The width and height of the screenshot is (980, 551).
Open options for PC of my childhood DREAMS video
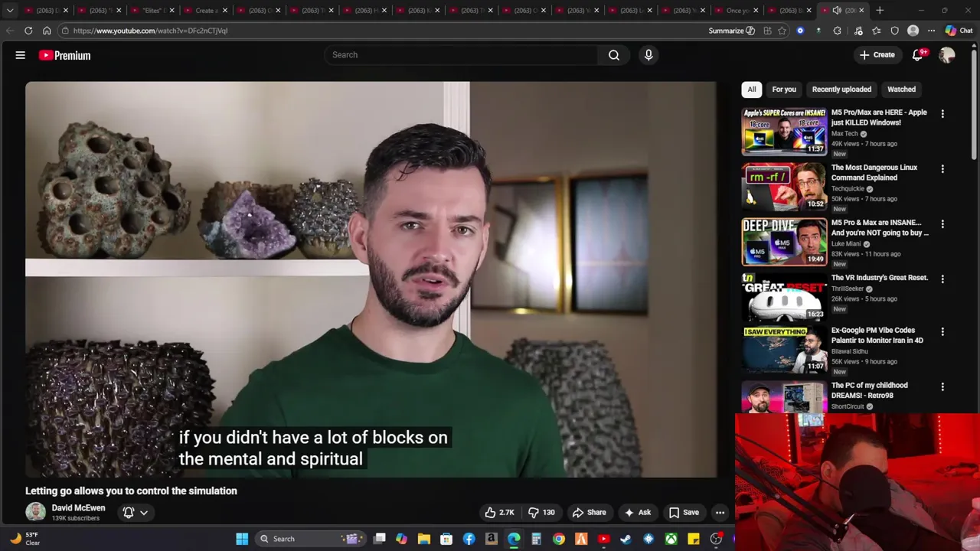pyautogui.click(x=942, y=386)
